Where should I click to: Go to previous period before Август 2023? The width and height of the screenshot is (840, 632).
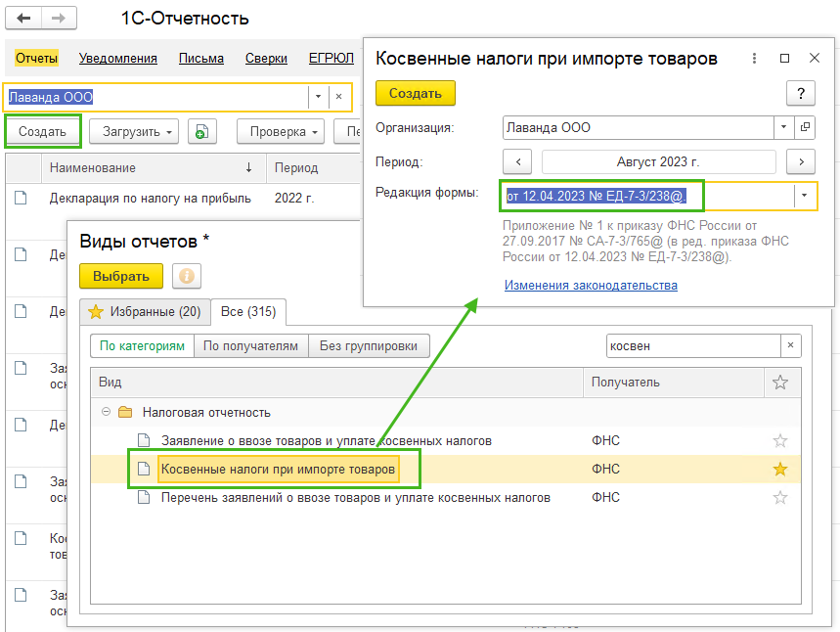[x=517, y=161]
